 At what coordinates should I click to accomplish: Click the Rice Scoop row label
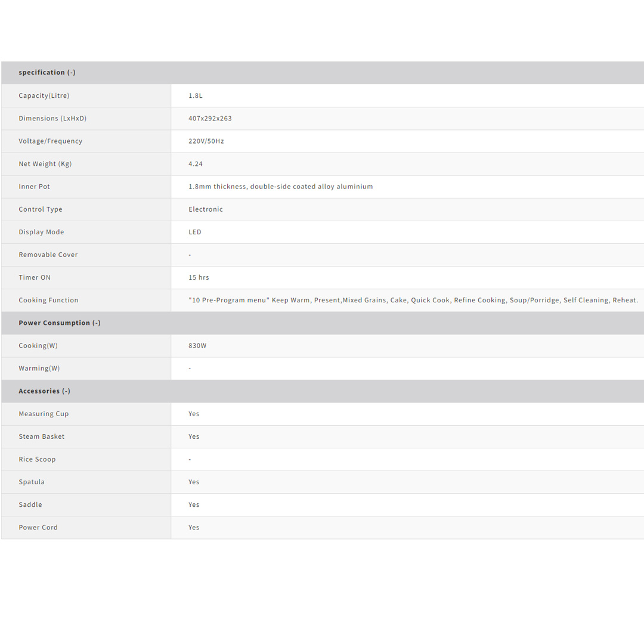(x=37, y=459)
